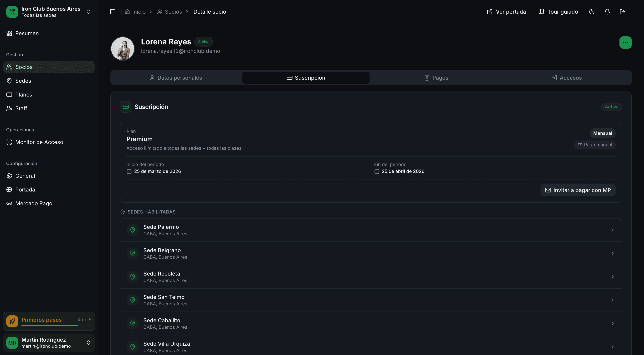Switch to dark/light theme moon icon
Image resolution: width=644 pixels, height=355 pixels.
coord(591,12)
